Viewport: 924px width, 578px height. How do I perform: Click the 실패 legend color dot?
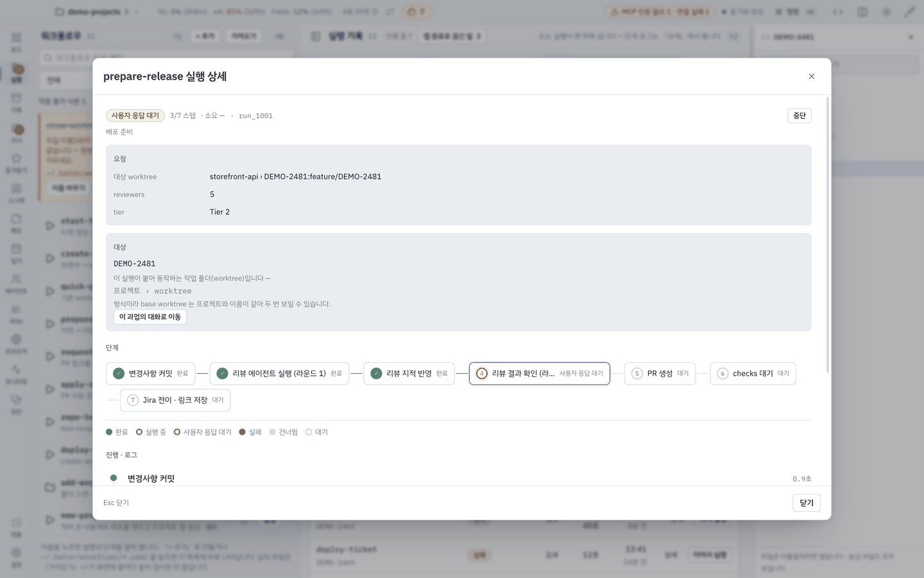(242, 432)
